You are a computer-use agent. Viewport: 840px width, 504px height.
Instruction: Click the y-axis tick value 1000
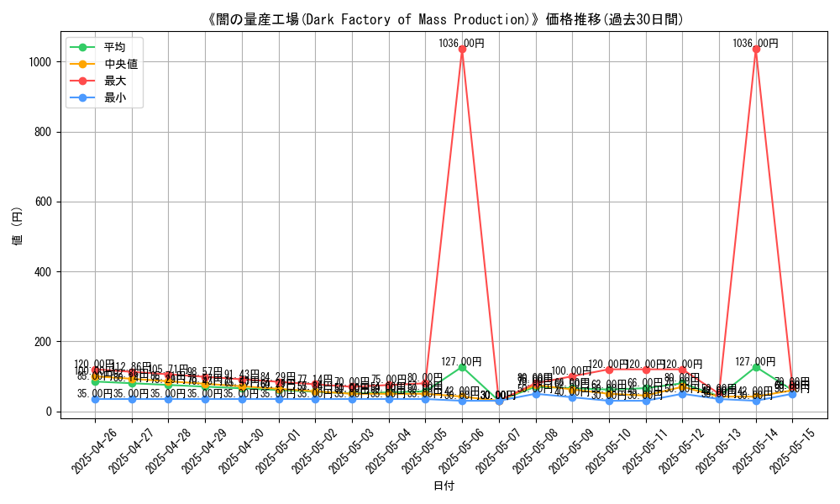click(x=40, y=62)
